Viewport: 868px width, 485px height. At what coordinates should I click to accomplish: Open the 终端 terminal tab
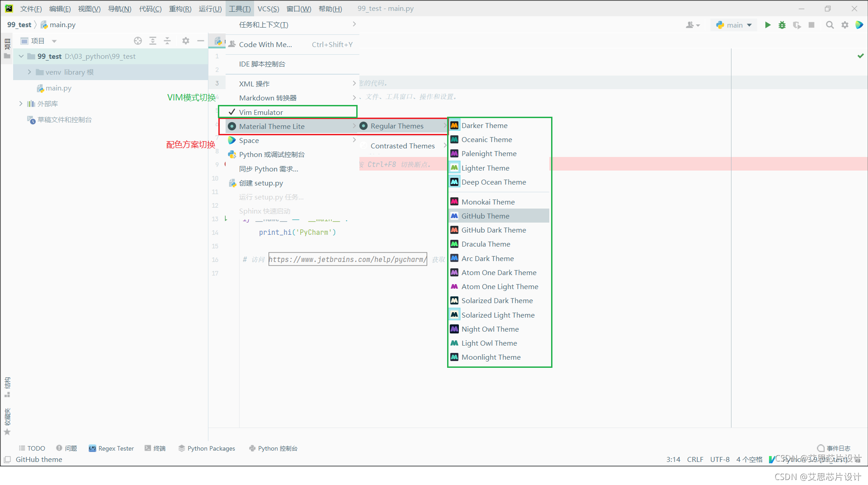[x=155, y=448]
